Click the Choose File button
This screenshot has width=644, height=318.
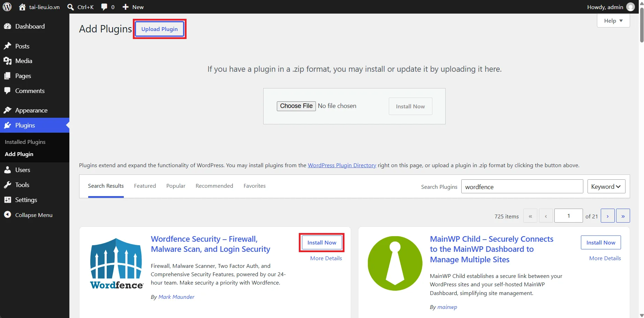coord(296,106)
